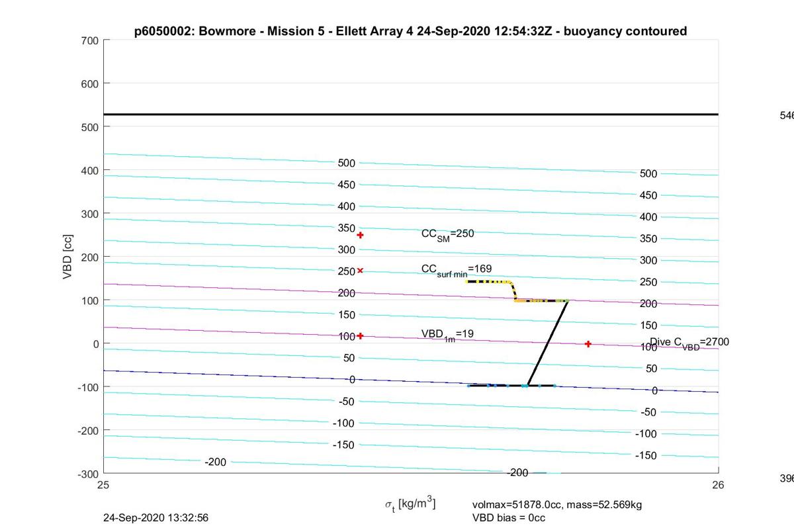
Task: Click the red plus marker beside CC SM=250
Action: 361,235
